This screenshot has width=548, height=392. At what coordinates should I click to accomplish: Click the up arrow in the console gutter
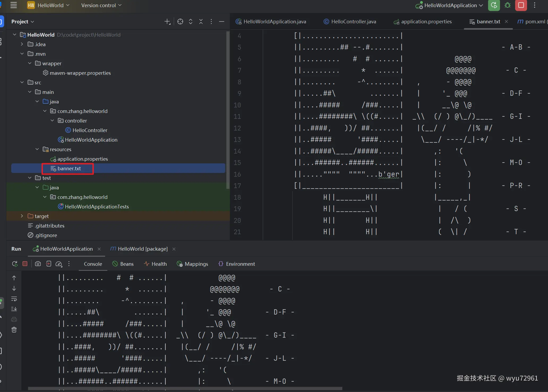coord(14,278)
